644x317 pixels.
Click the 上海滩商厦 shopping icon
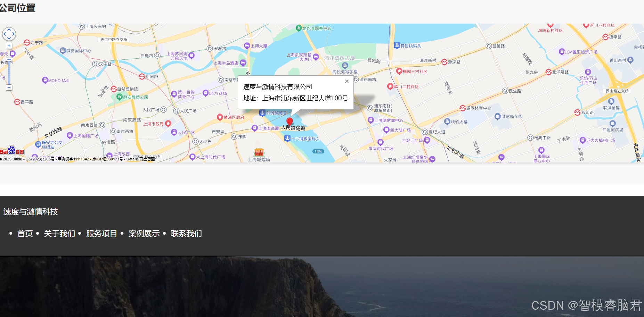(x=255, y=128)
